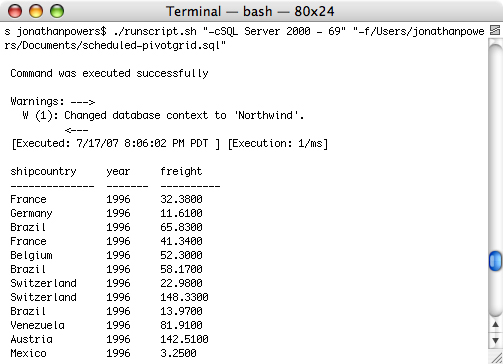Image resolution: width=503 pixels, height=364 pixels.
Task: Zoom the window with the green button
Action: click(x=57, y=11)
